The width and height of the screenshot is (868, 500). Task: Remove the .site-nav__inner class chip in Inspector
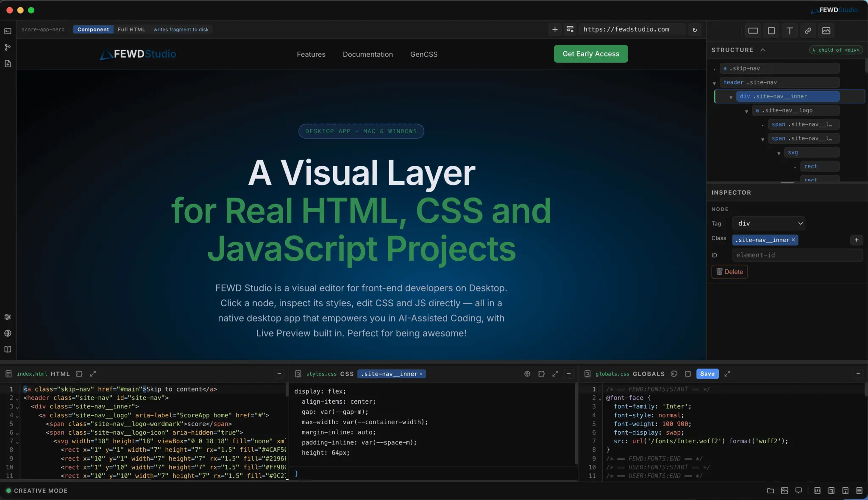pyautogui.click(x=793, y=240)
